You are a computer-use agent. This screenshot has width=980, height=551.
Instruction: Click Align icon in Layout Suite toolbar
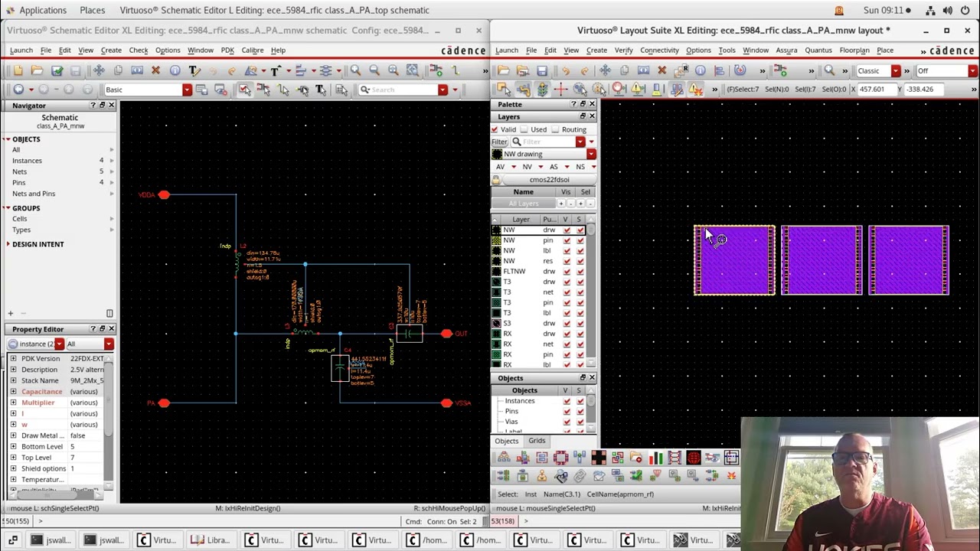click(x=720, y=70)
